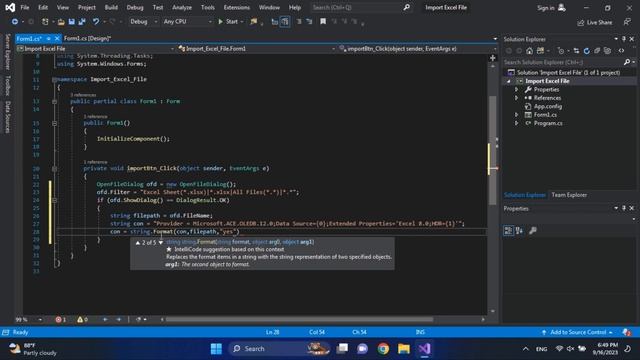This screenshot has height=360, width=640.
Task: Click the Live Share button
Action: (x=594, y=22)
